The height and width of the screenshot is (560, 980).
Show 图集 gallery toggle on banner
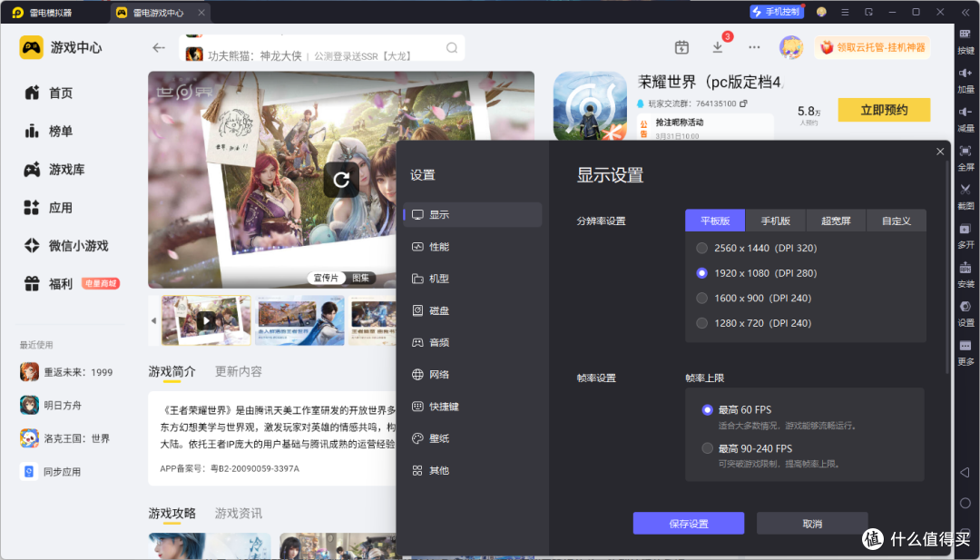point(360,278)
